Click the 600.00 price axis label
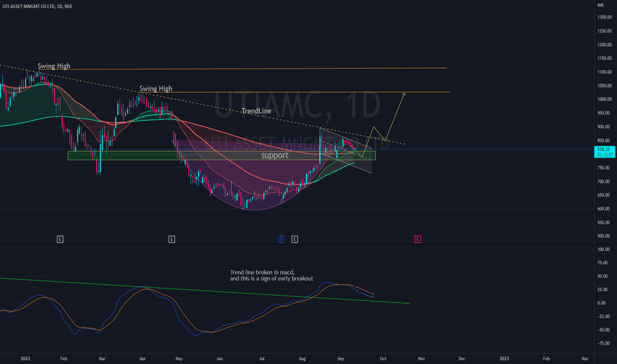 pyautogui.click(x=604, y=208)
